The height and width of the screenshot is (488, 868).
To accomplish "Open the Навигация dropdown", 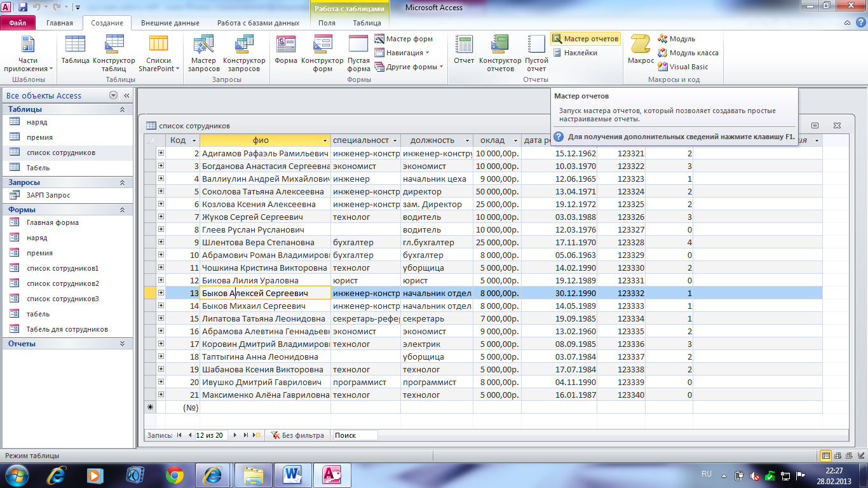I will [402, 53].
